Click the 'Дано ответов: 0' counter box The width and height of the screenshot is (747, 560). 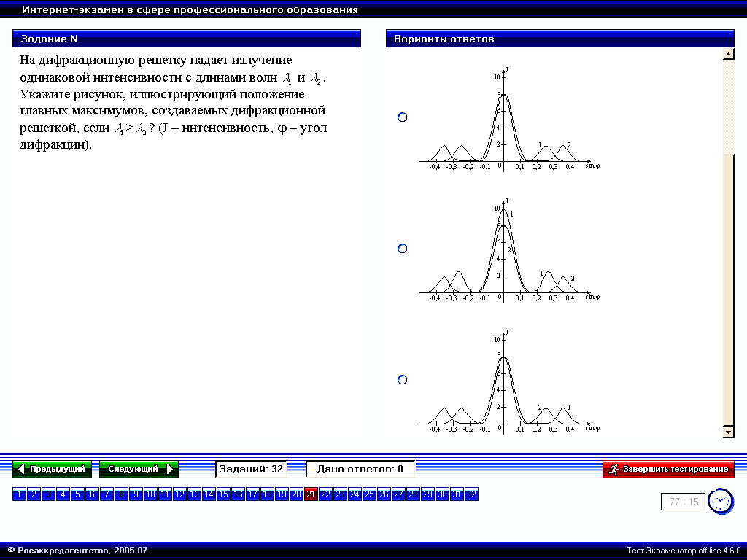(360, 469)
